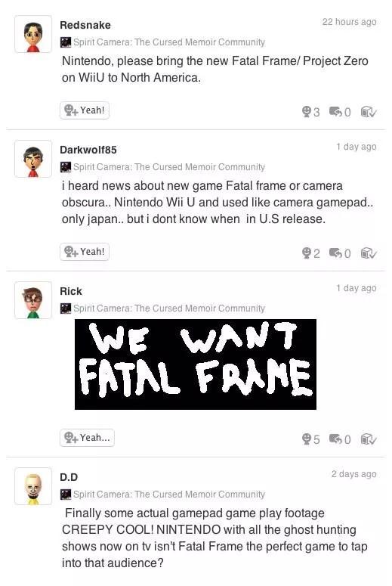The width and height of the screenshot is (392, 586).
Task: Open community link under D.D's name
Action: 163,494
